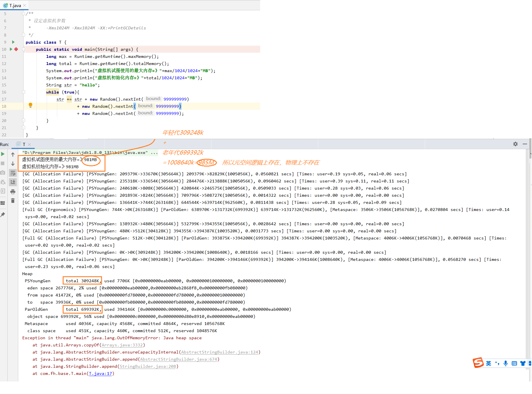Click the OutOfMemoryError exception message
The width and height of the screenshot is (532, 394).
(x=112, y=338)
